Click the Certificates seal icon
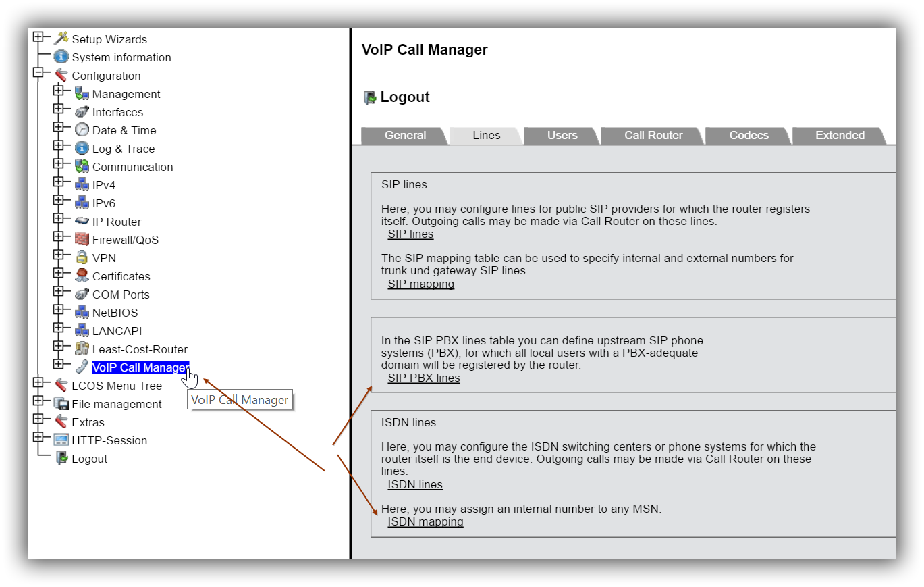Screen dimensions: 924x587 click(x=82, y=276)
